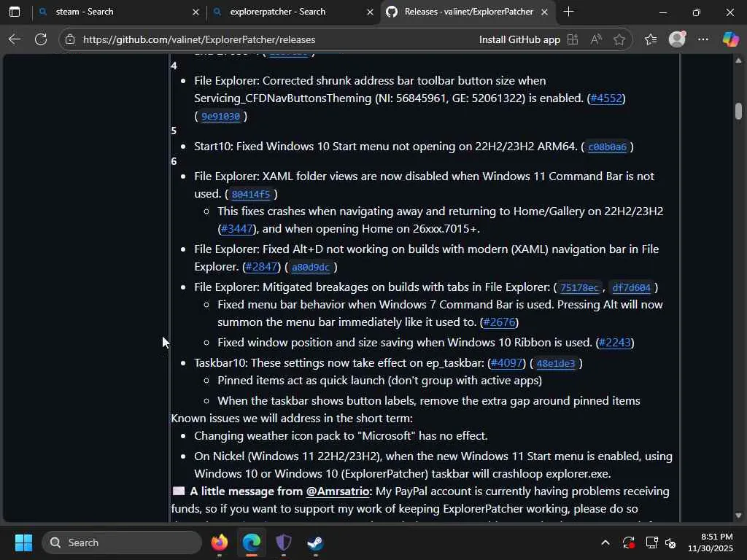
Task: Click text "Known issues we will address in the short term:"
Action: point(292,418)
